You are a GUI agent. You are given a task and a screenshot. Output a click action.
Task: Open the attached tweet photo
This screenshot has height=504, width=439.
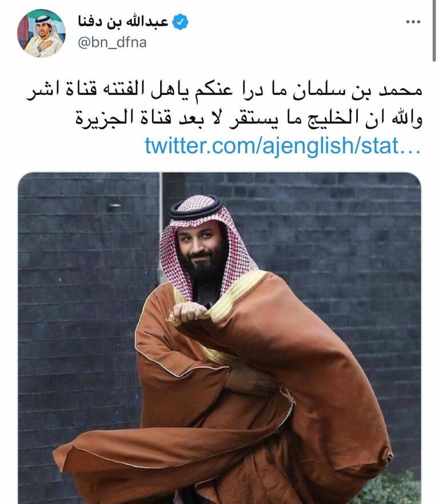click(219, 338)
